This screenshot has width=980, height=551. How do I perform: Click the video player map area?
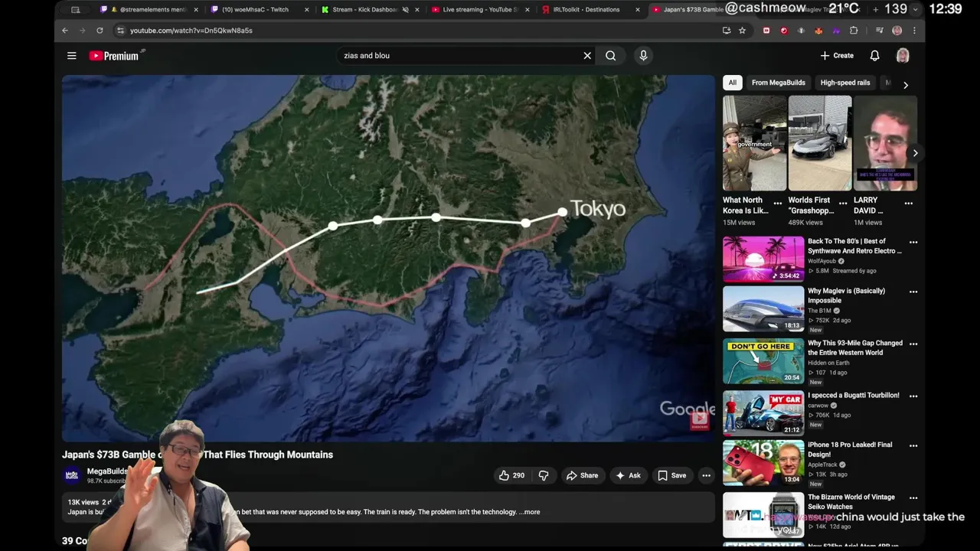[388, 257]
